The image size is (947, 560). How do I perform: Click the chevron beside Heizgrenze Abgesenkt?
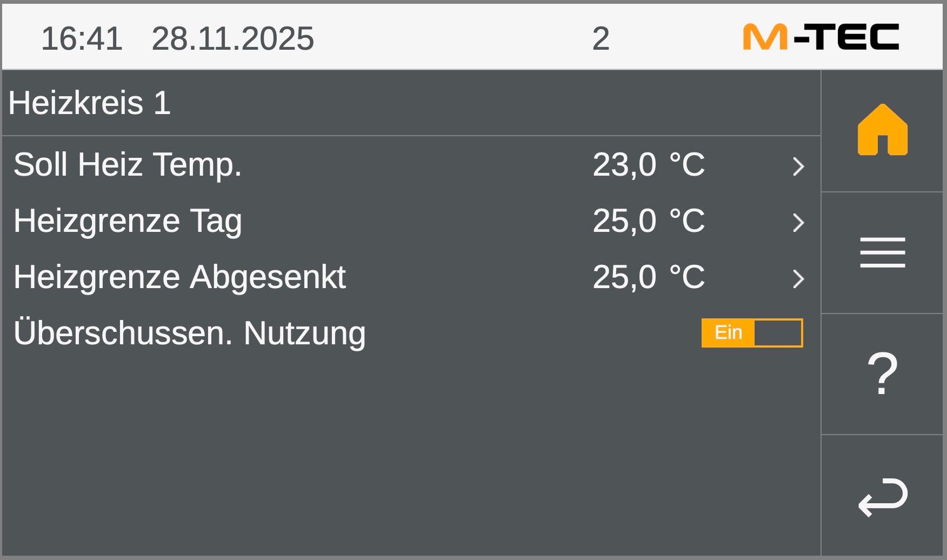[798, 278]
